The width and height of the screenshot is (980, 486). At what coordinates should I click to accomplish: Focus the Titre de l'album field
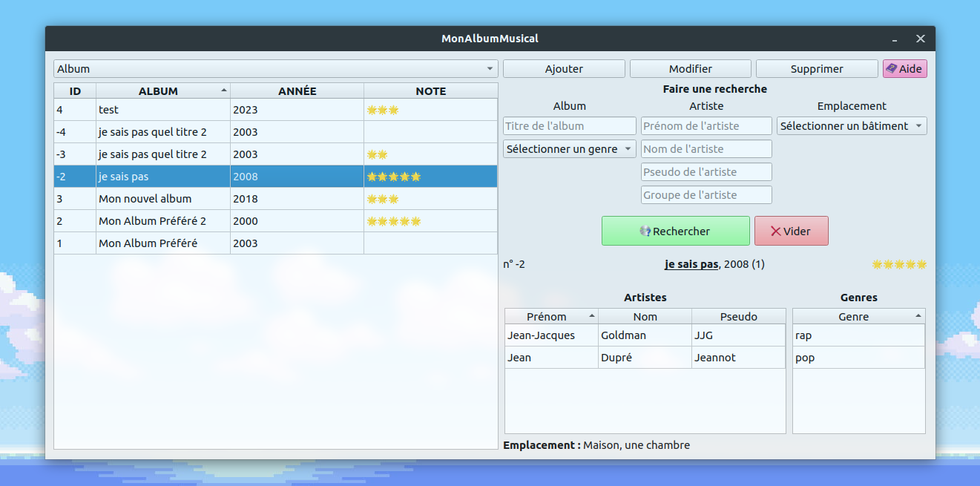tap(569, 125)
